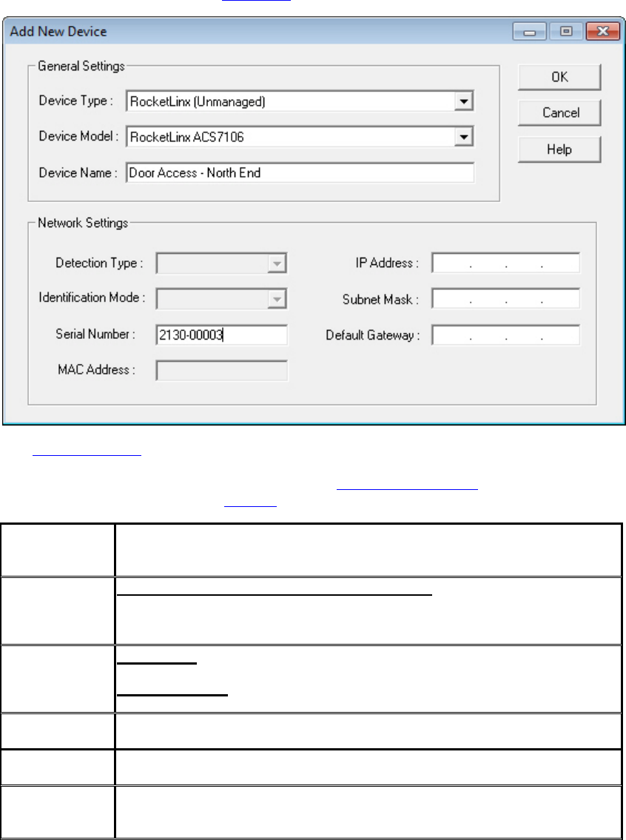626x840 pixels.
Task: Click the General Settings group label
Action: (x=81, y=67)
